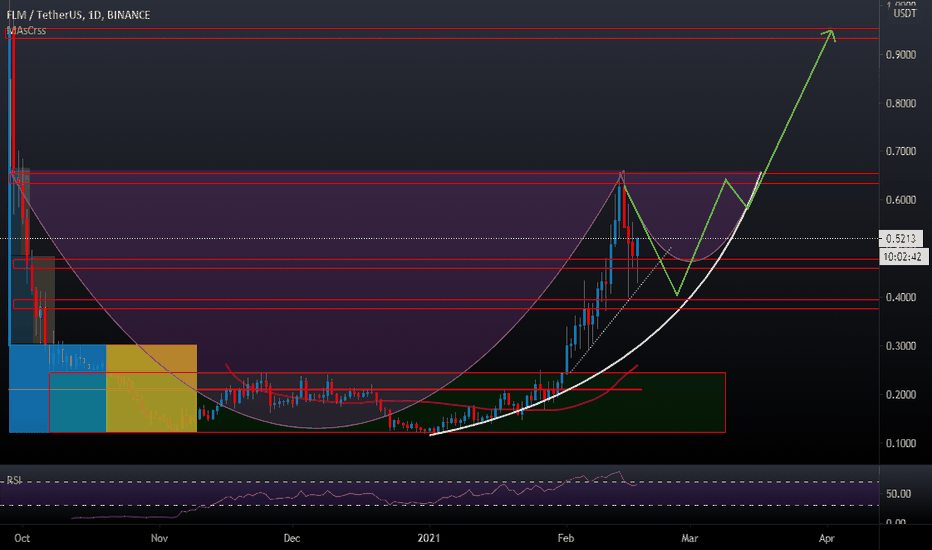Click the 0.6000 price axis label
Viewport: 932px width, 550px height.
click(900, 200)
